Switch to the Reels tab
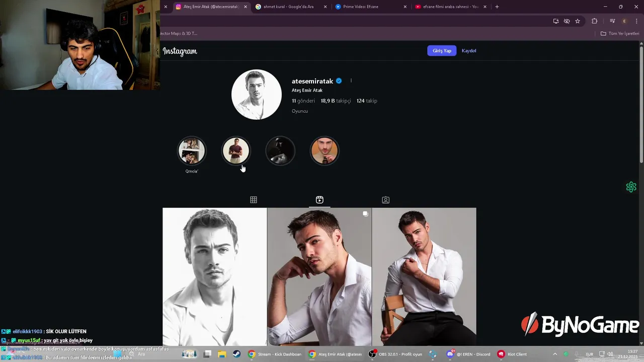The height and width of the screenshot is (362, 644). coord(319,200)
